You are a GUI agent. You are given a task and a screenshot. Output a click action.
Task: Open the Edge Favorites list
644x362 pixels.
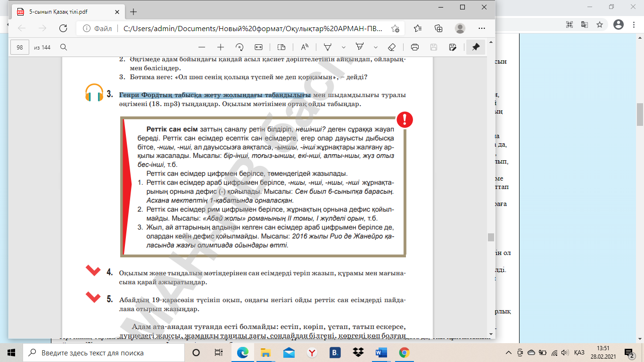coord(418,28)
